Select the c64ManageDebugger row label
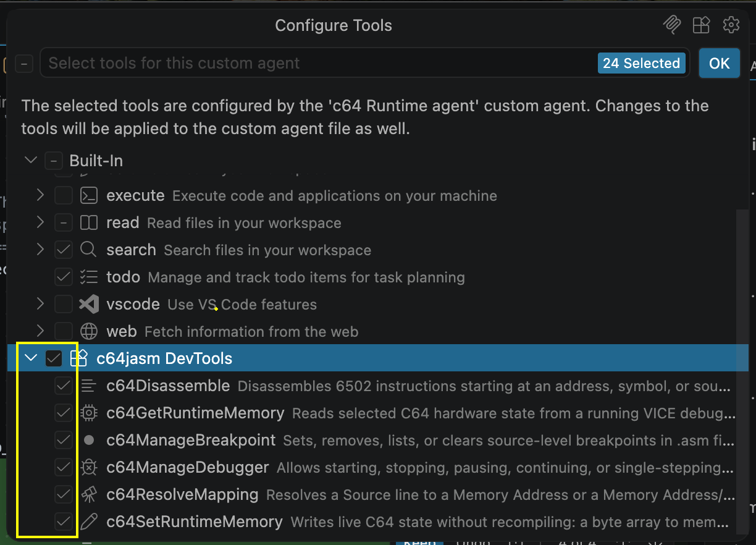This screenshot has height=545, width=756. (188, 468)
